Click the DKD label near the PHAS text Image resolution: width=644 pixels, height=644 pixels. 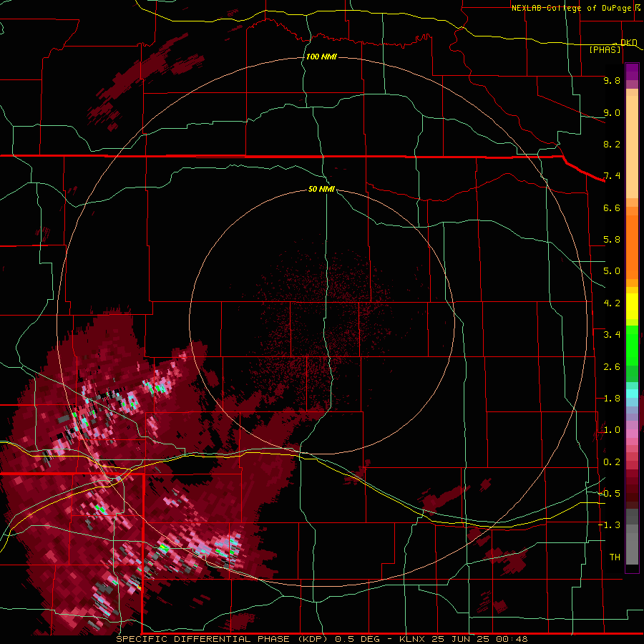tap(628, 42)
